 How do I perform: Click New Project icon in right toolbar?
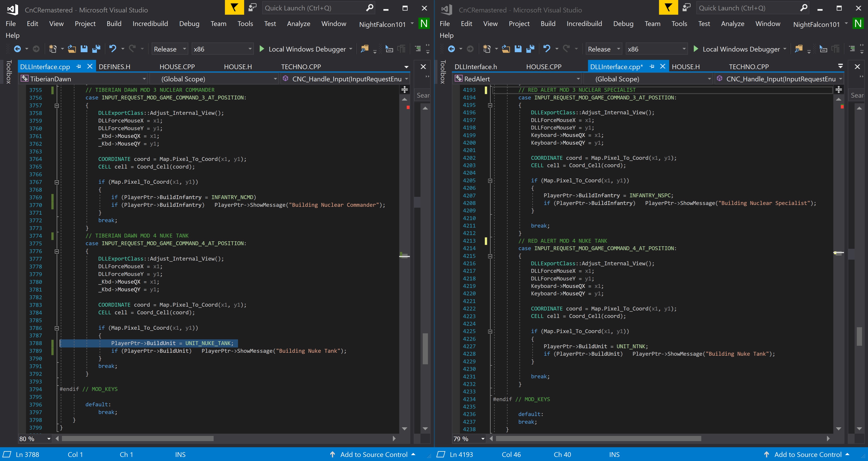[x=487, y=49]
